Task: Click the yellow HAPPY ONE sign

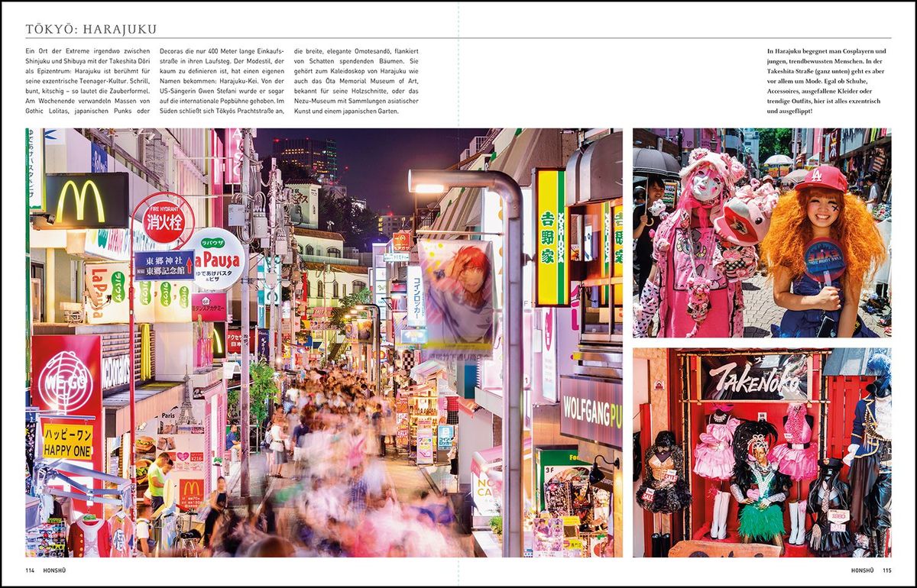Action: 67,442
